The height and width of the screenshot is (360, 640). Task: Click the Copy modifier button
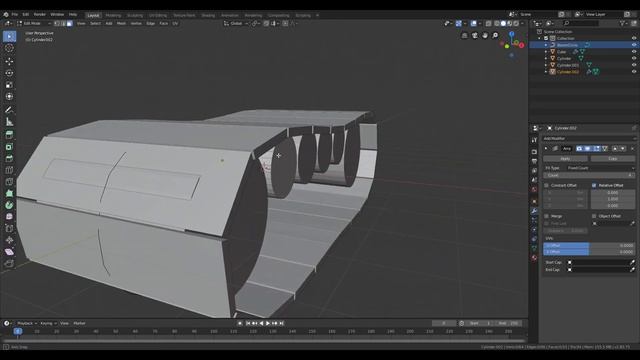point(613,158)
